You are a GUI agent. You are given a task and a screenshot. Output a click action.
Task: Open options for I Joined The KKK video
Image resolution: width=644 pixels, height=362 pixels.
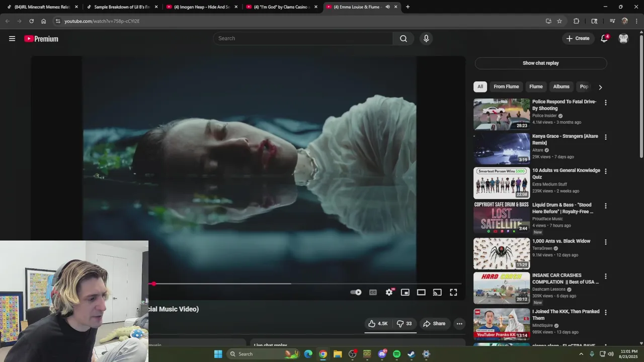pos(605,312)
